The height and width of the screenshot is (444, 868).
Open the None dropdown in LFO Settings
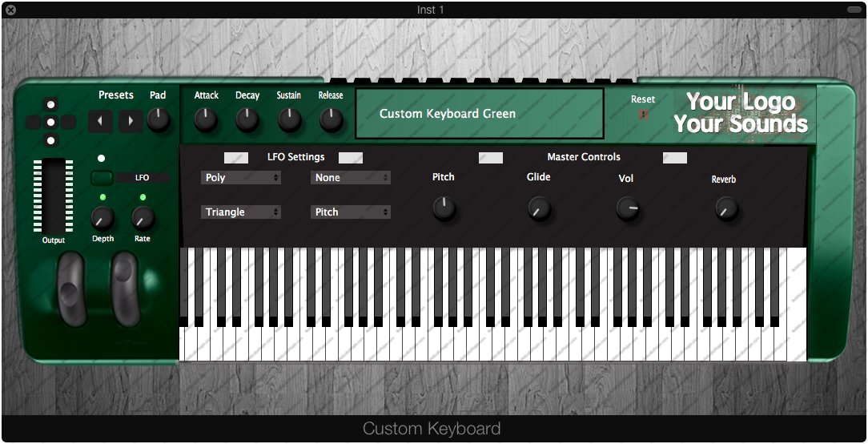point(351,178)
